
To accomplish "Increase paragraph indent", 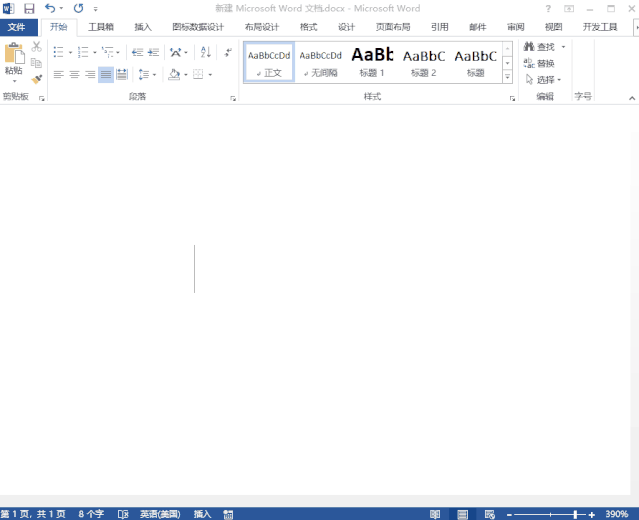I will coord(154,52).
